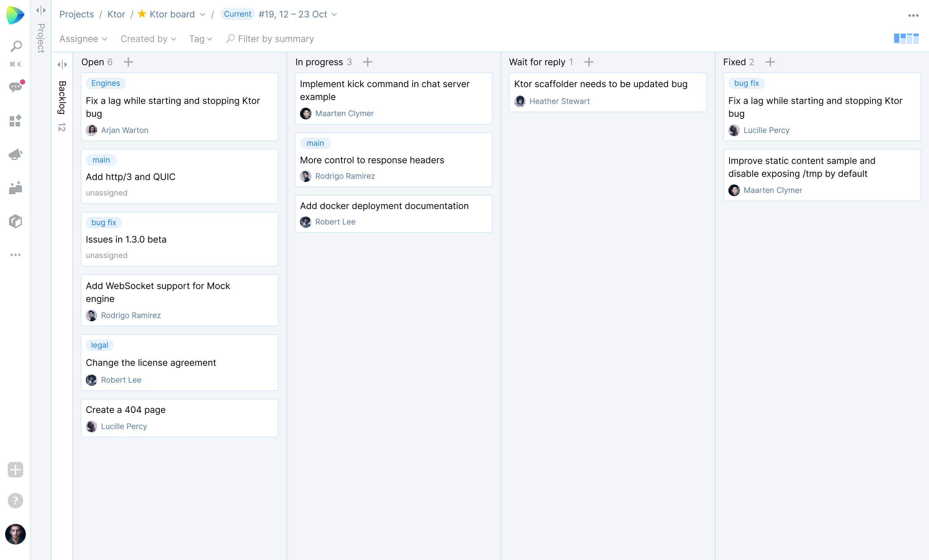The height and width of the screenshot is (560, 929).
Task: Go to Ktor project breadcrumb
Action: [x=116, y=14]
